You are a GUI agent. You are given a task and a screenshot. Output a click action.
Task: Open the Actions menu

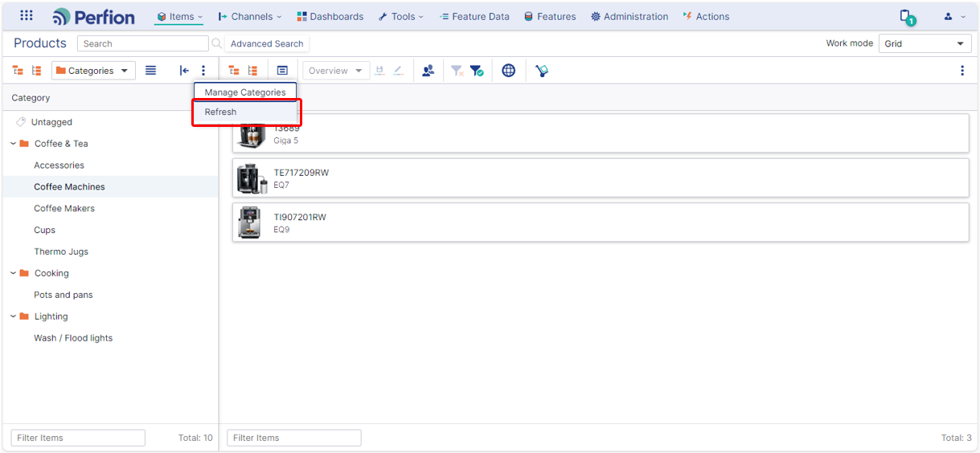coord(706,16)
